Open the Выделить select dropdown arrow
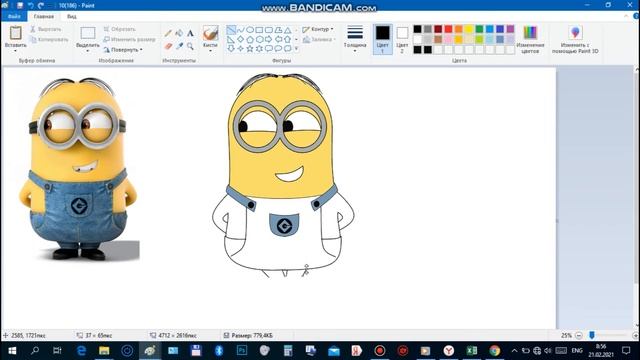The width and height of the screenshot is (640, 360). pyautogui.click(x=88, y=51)
